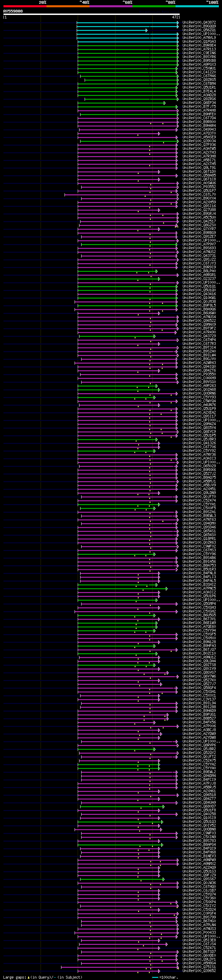Open hit UniRef100_Q7F936

tap(199, 145)
